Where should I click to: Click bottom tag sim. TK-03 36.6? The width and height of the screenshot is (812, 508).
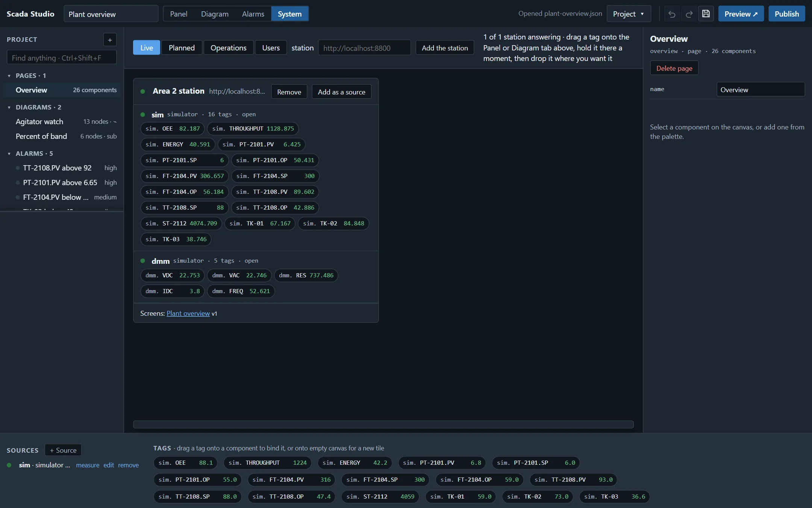pos(615,497)
